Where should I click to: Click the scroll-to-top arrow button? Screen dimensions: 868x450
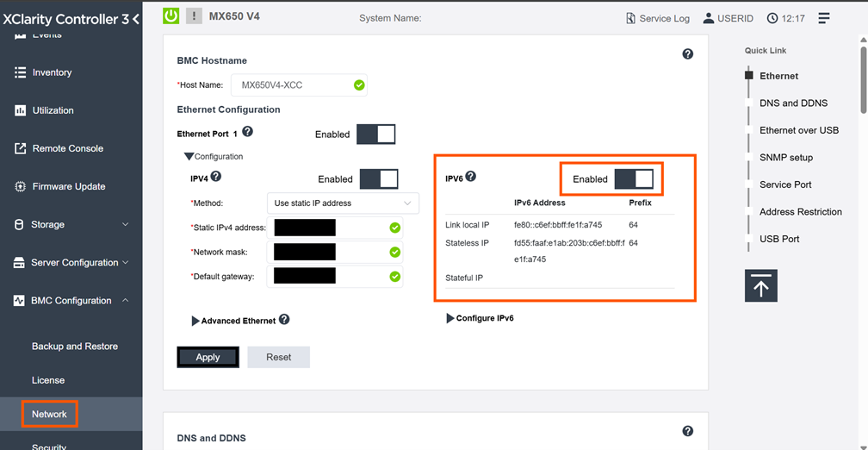coord(760,285)
